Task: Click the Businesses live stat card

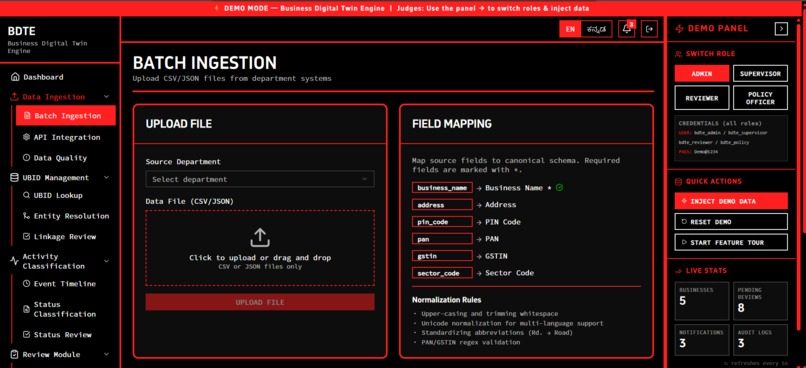Action: 702,301
